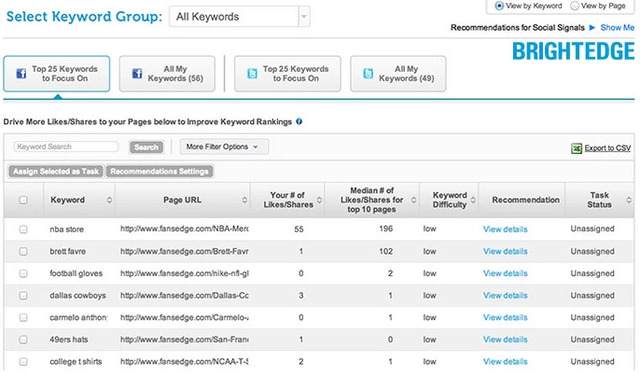Check the box for nba store row

(23, 229)
